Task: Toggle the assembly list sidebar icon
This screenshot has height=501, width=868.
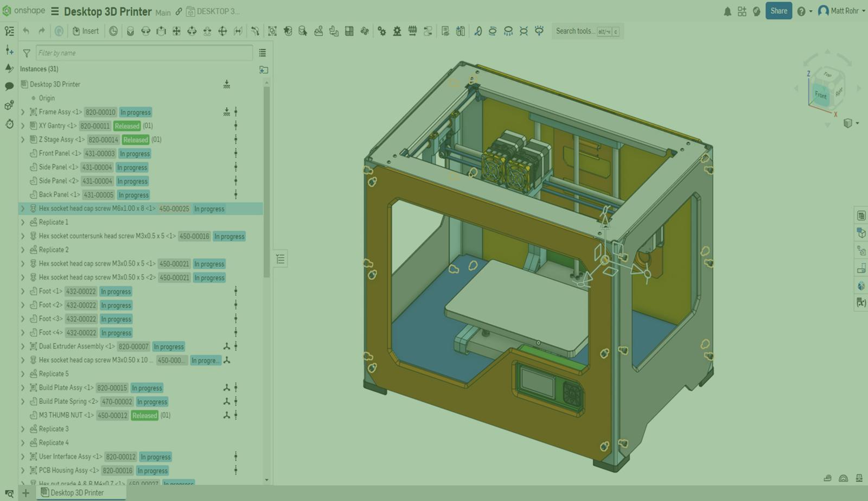Action: click(9, 31)
